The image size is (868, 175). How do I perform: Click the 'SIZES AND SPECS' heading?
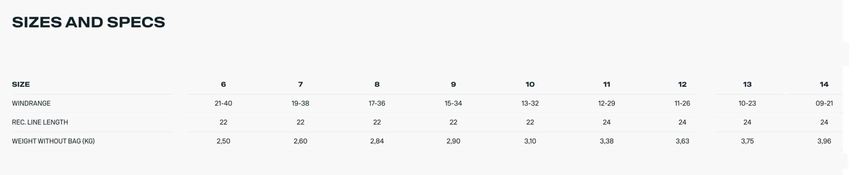(x=88, y=22)
